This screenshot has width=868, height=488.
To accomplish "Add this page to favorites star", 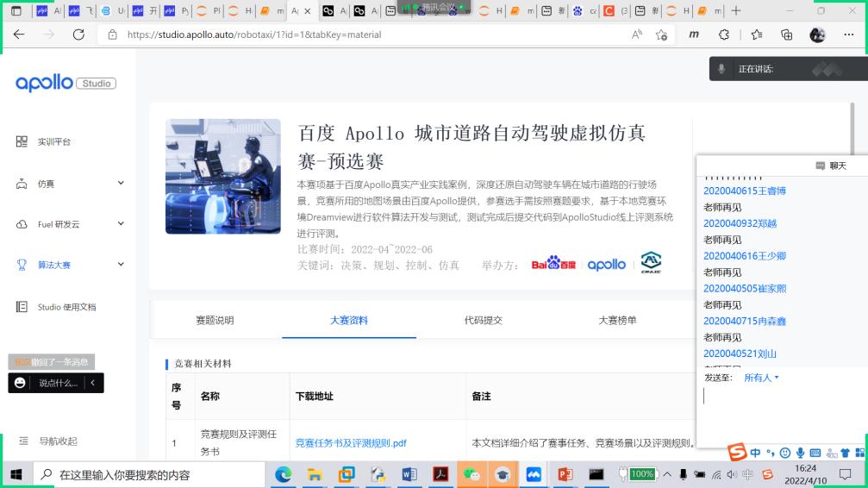I will pyautogui.click(x=661, y=34).
